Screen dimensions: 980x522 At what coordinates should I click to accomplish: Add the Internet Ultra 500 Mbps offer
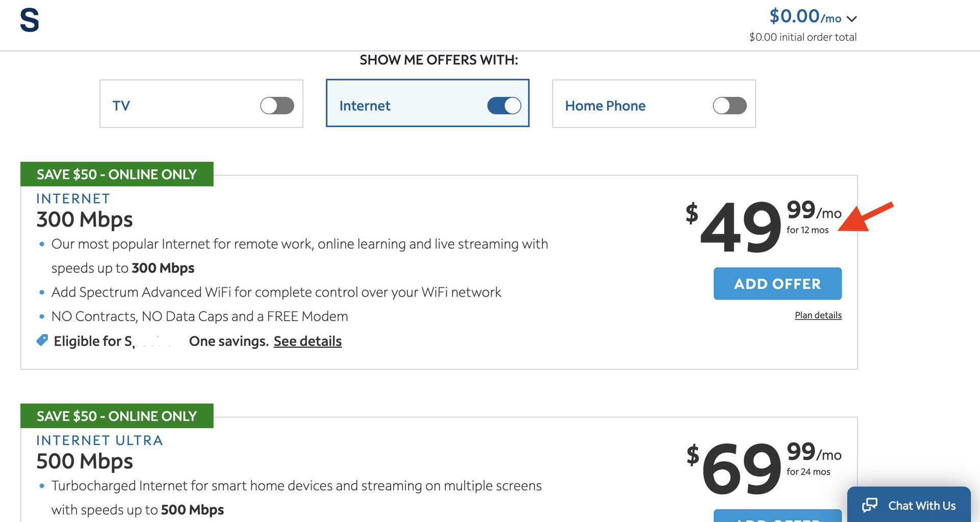(x=777, y=516)
